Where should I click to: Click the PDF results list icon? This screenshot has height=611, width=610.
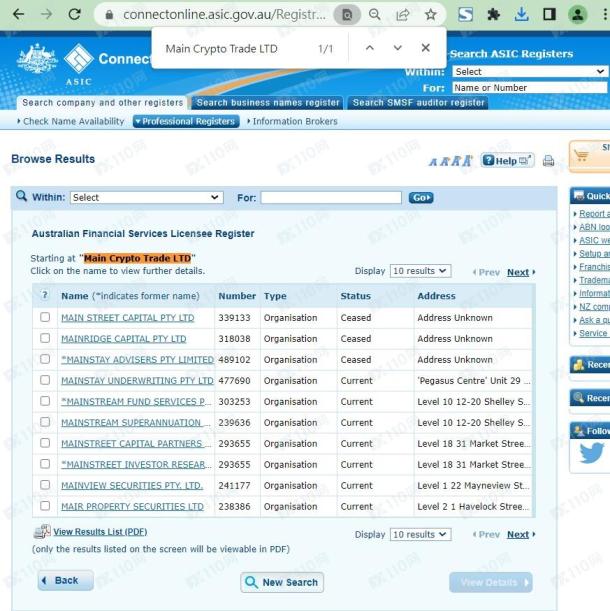pos(42,532)
